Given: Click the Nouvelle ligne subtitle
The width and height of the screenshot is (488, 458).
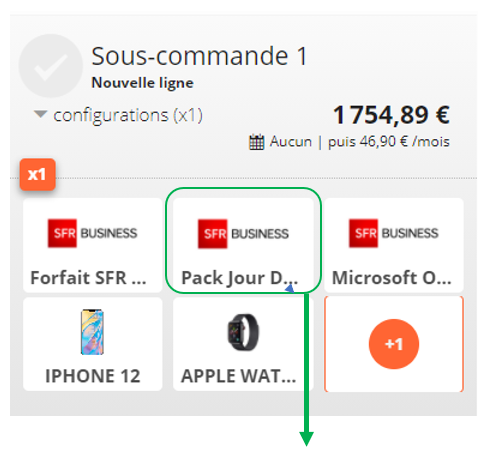Looking at the screenshot, I should tap(142, 83).
